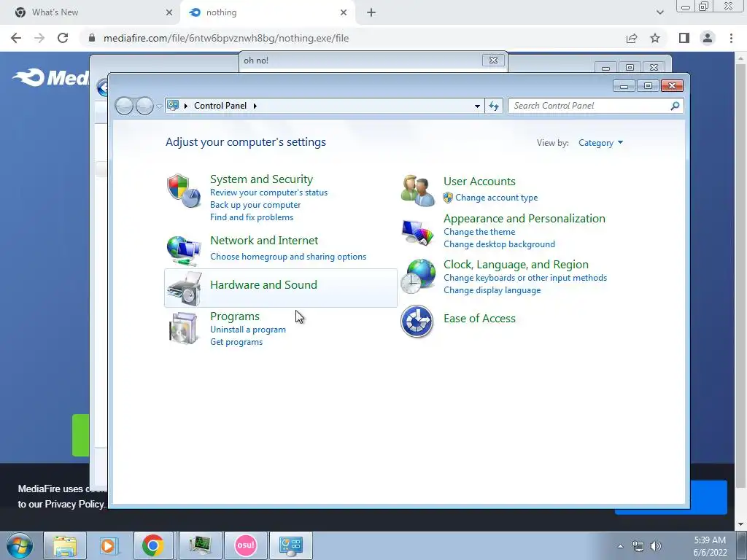Image resolution: width=747 pixels, height=560 pixels.
Task: Switch to Chrome taskbar icon
Action: click(x=152, y=545)
